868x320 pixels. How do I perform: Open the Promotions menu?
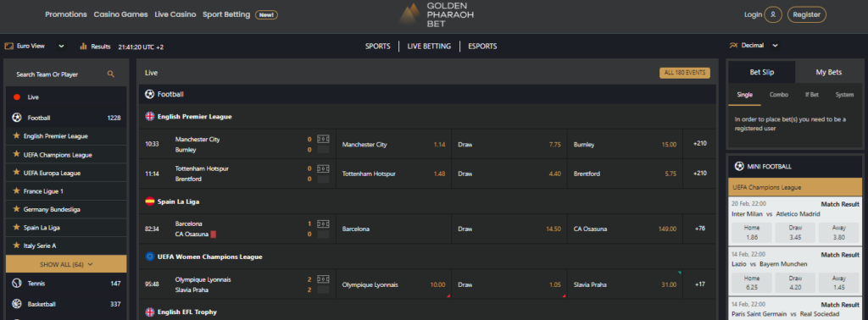point(66,15)
